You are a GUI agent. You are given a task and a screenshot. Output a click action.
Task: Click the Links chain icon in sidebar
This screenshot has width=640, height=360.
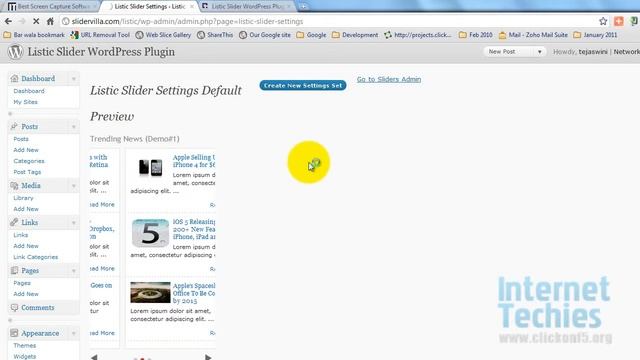click(x=14, y=222)
